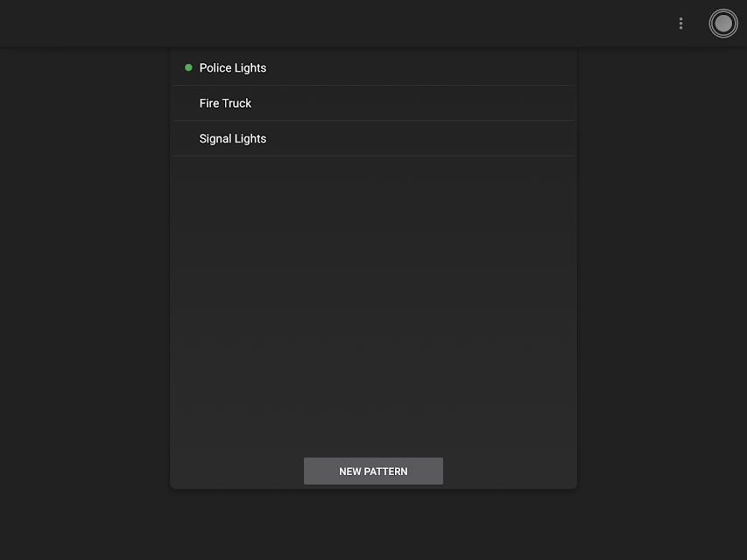Image resolution: width=747 pixels, height=560 pixels.
Task: Click the vertical ellipsis options icon
Action: tap(680, 24)
